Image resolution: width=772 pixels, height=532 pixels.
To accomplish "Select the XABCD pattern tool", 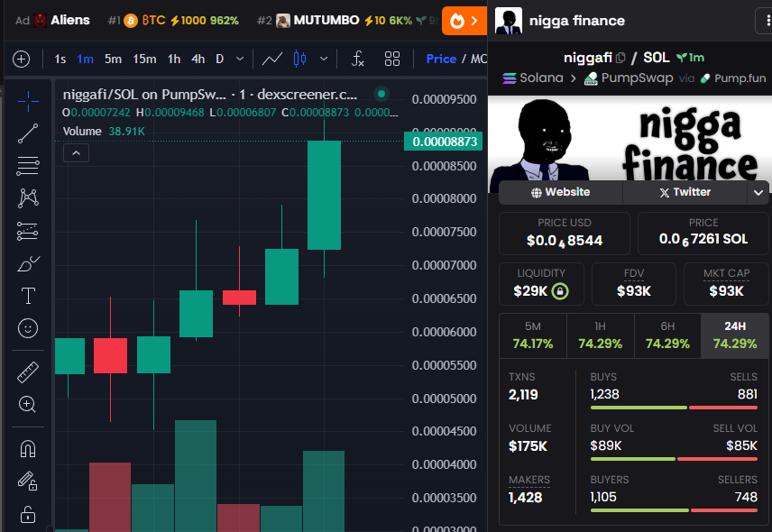I will 28,197.
